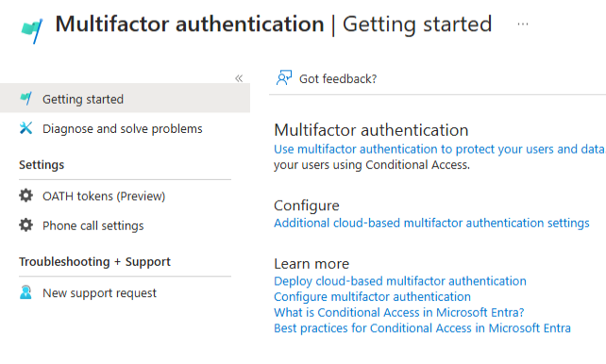This screenshot has width=606, height=364.
Task: Click the OATH tokens gear icon
Action: coord(25,196)
